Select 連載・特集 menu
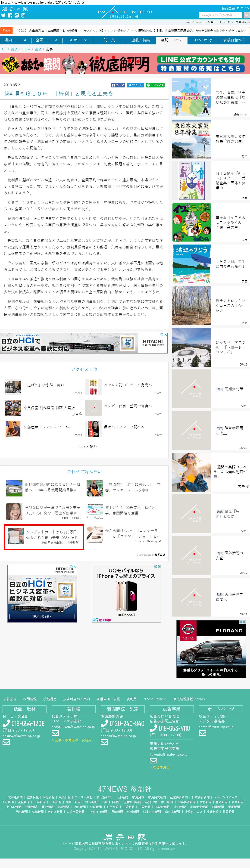This screenshot has height=868, width=250. click(140, 40)
